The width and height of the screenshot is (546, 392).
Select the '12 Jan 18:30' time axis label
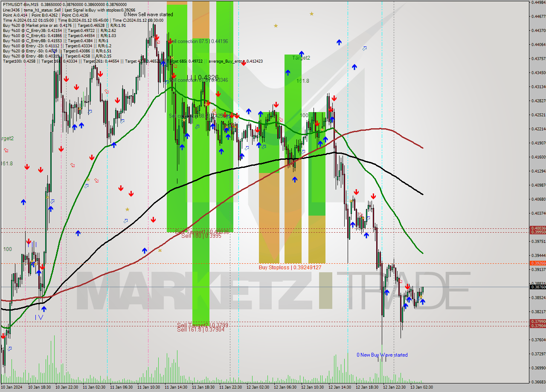pyautogui.click(x=367, y=387)
